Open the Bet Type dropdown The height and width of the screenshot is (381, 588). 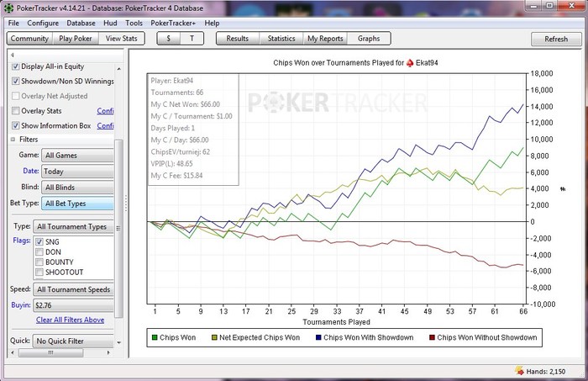tap(77, 204)
